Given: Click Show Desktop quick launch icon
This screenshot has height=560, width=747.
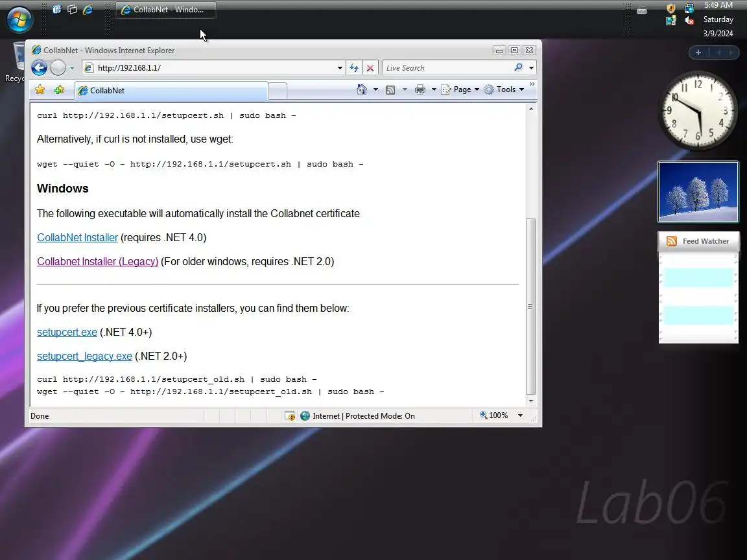Looking at the screenshot, I should (x=56, y=9).
